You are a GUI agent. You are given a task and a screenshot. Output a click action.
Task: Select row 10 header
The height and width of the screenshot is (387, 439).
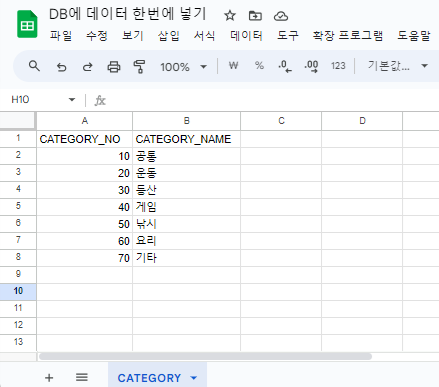tap(18, 291)
